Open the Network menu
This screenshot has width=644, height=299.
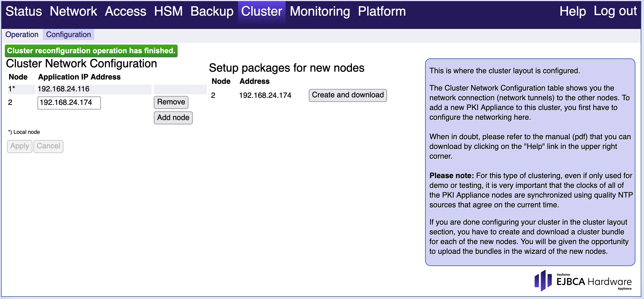tap(73, 11)
